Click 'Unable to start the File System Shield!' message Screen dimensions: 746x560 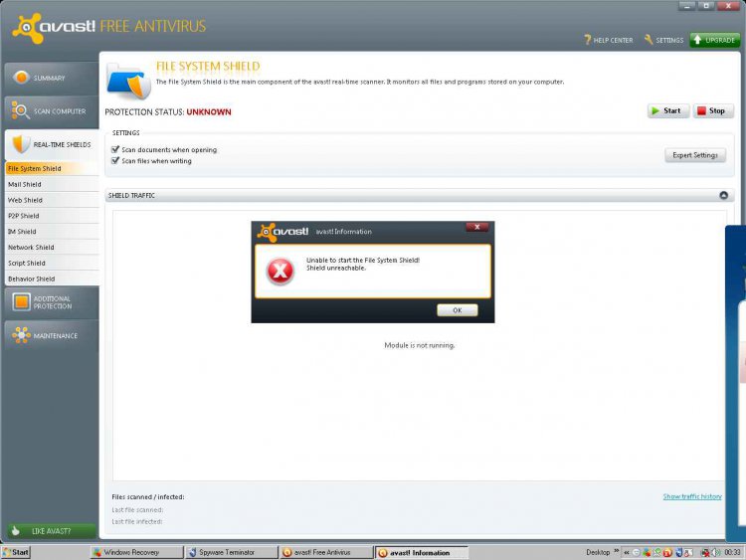coord(363,260)
